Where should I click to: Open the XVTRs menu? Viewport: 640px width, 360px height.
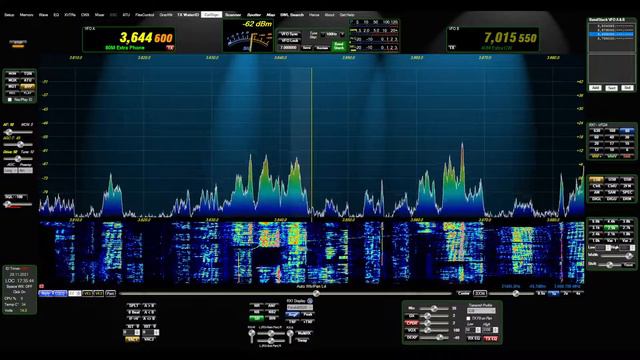tap(70, 15)
